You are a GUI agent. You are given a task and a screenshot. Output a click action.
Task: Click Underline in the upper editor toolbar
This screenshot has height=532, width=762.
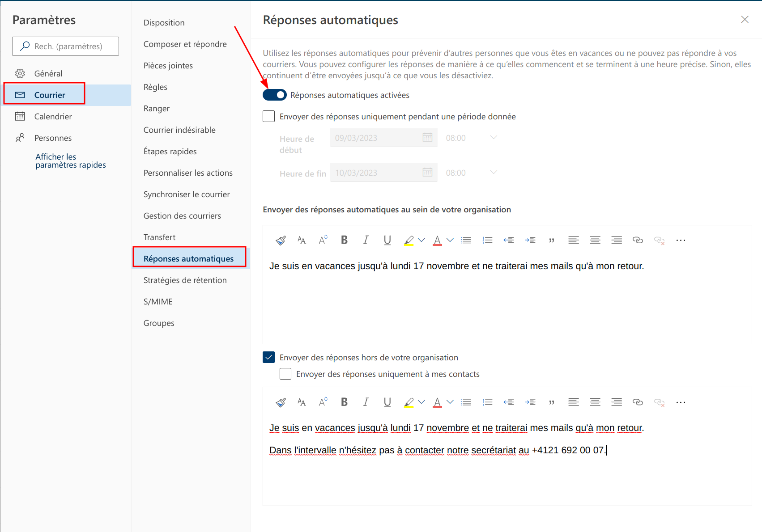(x=387, y=240)
